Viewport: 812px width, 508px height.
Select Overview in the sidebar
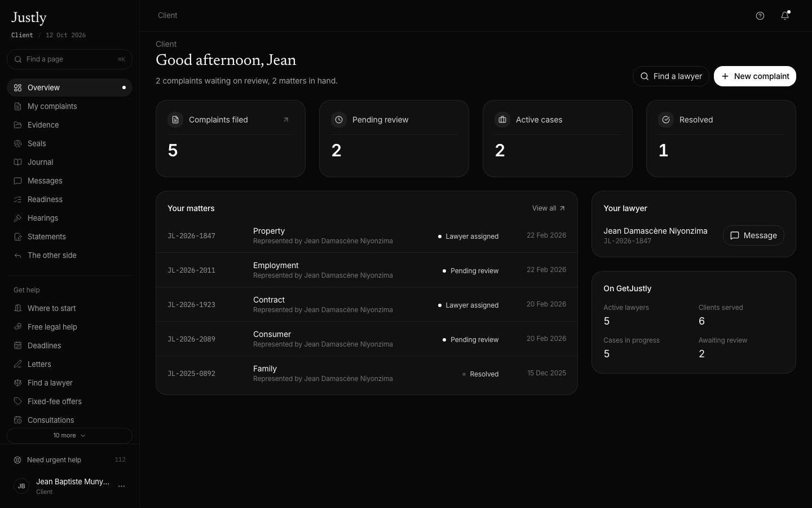(69, 87)
